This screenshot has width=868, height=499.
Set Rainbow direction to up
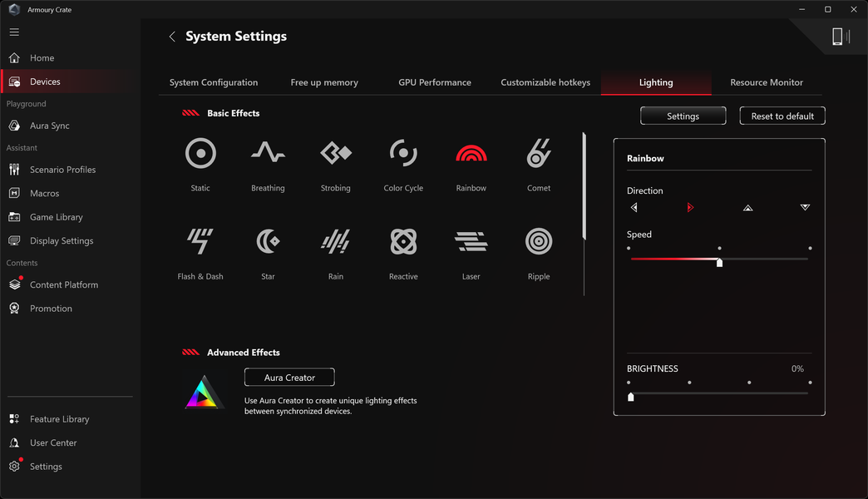pos(748,208)
